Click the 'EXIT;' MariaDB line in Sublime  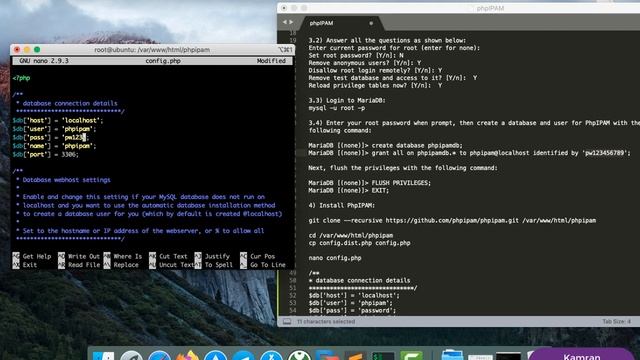pyautogui.click(x=349, y=191)
